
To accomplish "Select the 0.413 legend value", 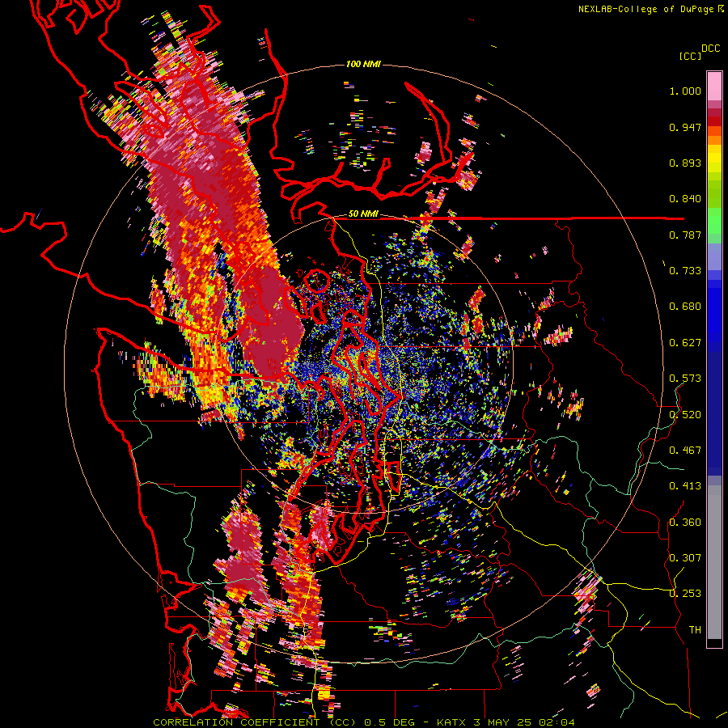I will click(685, 486).
